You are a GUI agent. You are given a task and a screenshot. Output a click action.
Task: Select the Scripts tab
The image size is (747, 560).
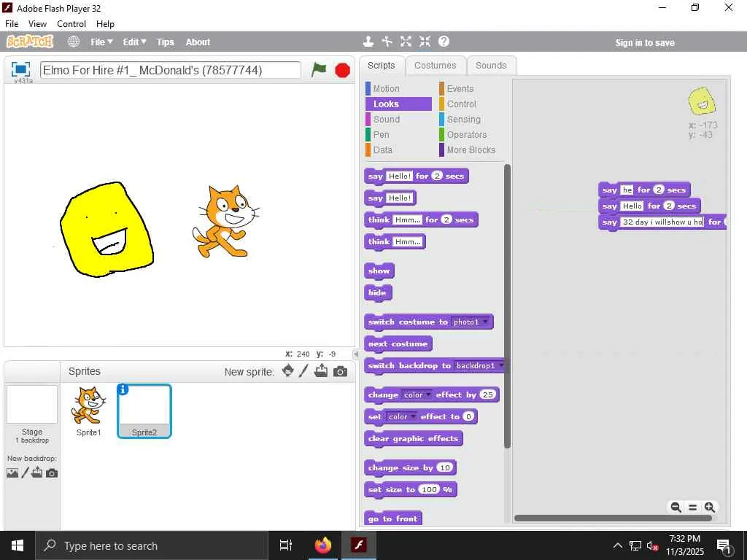tap(381, 65)
